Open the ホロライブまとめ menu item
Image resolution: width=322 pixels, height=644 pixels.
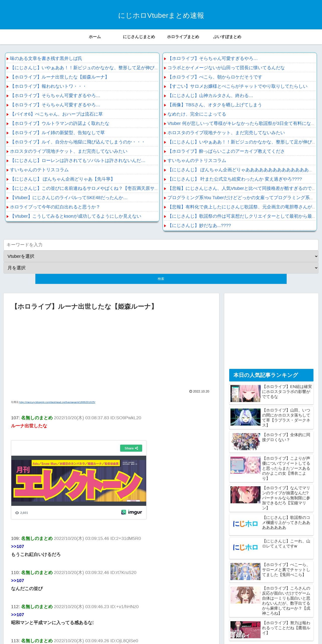pyautogui.click(x=183, y=37)
